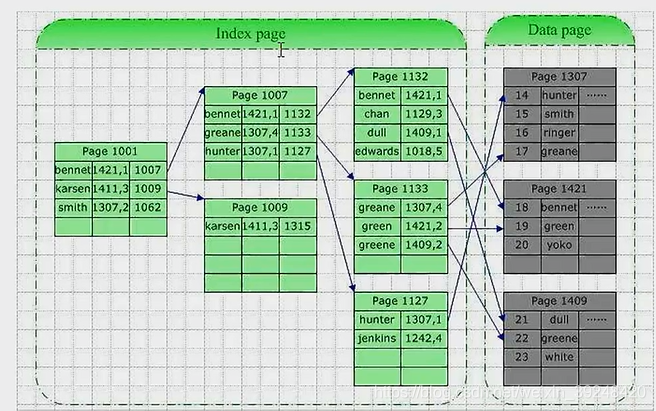Select the "Page 1001" table title
This screenshot has width=656, height=411.
pyautogui.click(x=110, y=152)
